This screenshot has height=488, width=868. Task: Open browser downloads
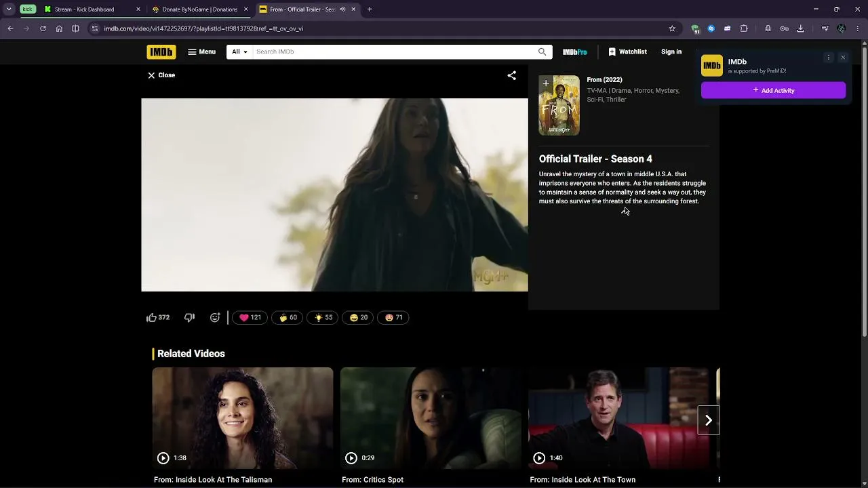point(800,28)
